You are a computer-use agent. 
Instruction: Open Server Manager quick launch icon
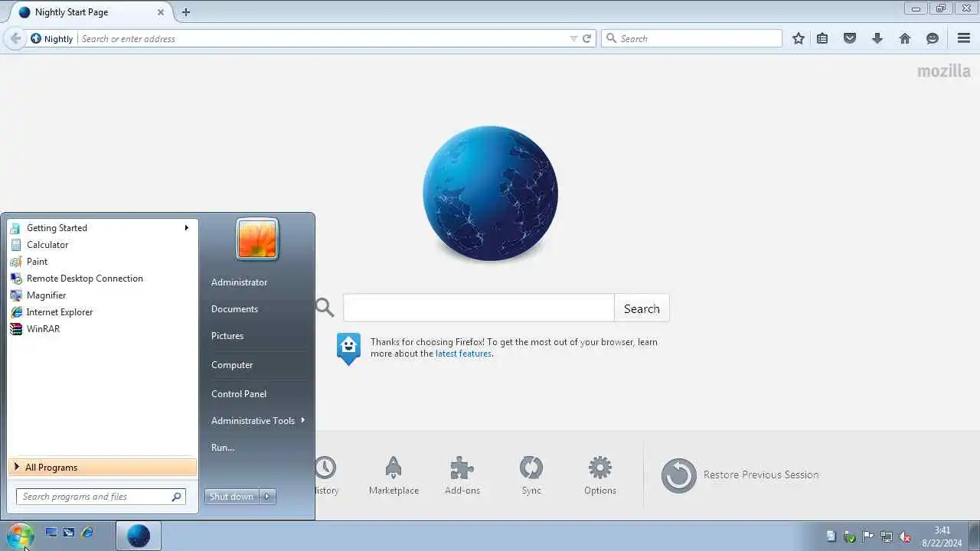pos(69,533)
